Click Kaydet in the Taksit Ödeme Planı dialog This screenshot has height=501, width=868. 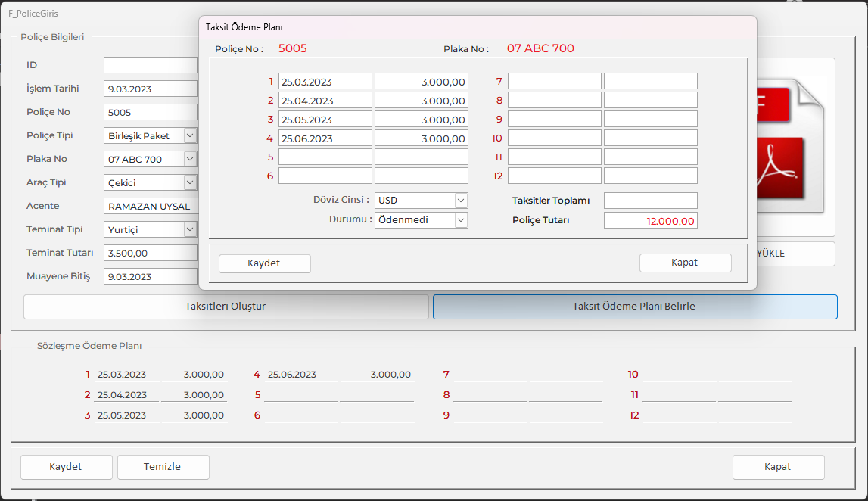coord(264,263)
